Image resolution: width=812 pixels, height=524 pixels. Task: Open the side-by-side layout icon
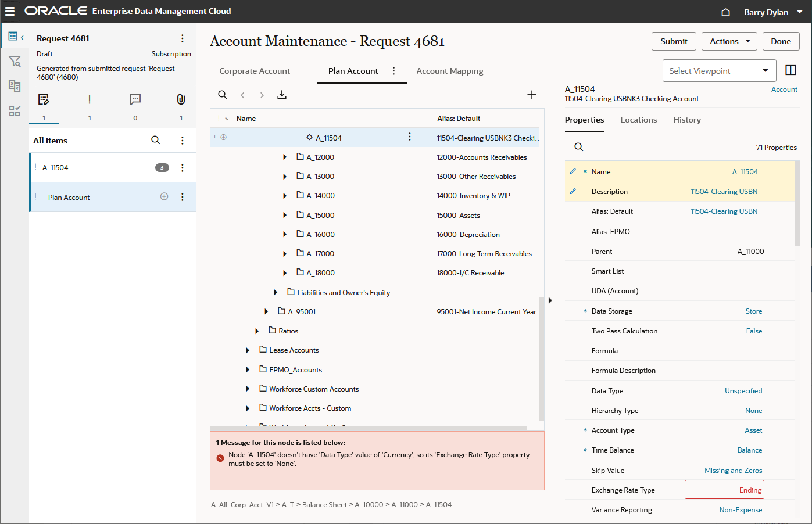pos(790,70)
